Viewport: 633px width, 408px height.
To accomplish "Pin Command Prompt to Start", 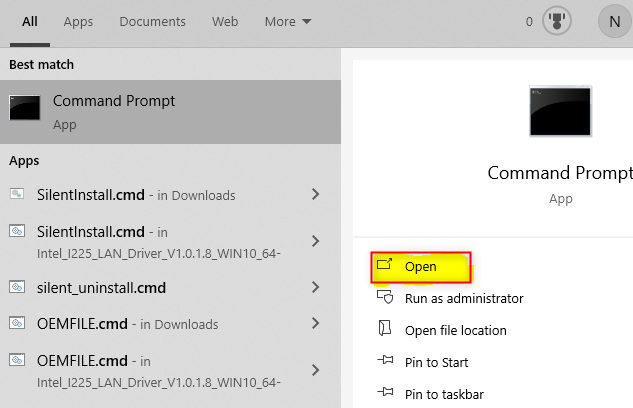I will point(436,362).
